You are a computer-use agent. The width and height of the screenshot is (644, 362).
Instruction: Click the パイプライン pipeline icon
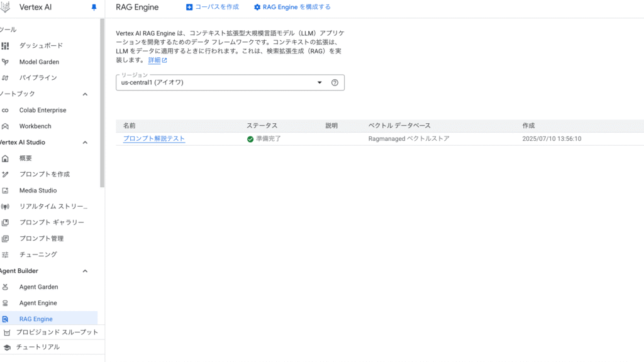(5, 78)
